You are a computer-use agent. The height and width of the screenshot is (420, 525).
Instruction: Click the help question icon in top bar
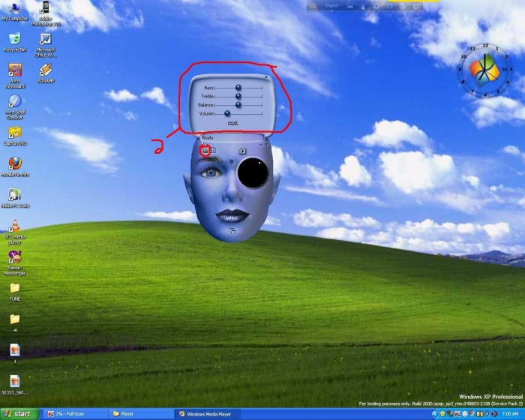403,6
